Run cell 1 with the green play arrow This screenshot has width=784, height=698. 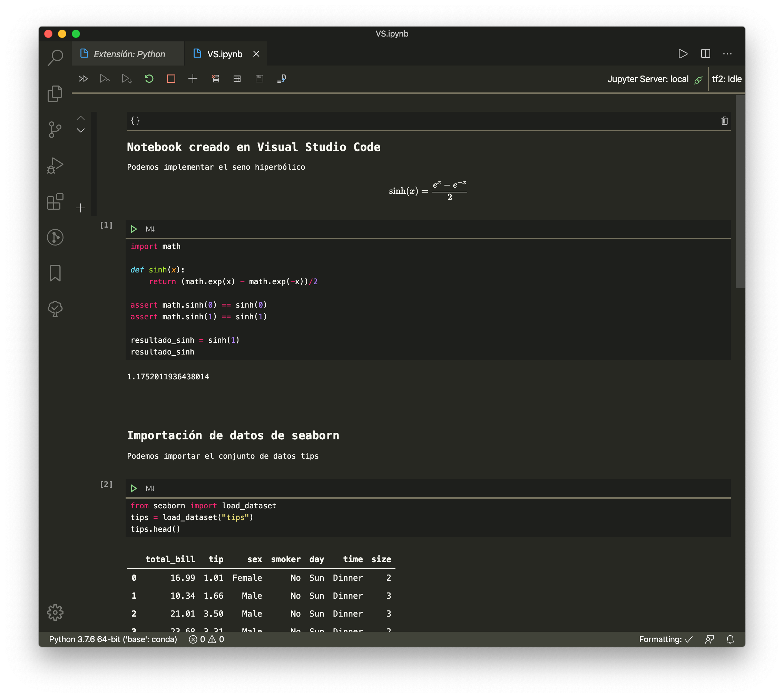(134, 229)
